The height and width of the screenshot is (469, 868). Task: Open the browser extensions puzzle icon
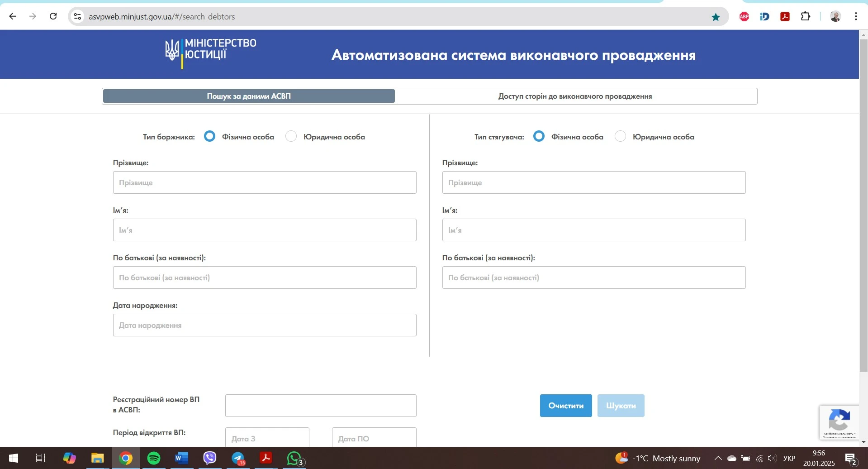click(806, 16)
